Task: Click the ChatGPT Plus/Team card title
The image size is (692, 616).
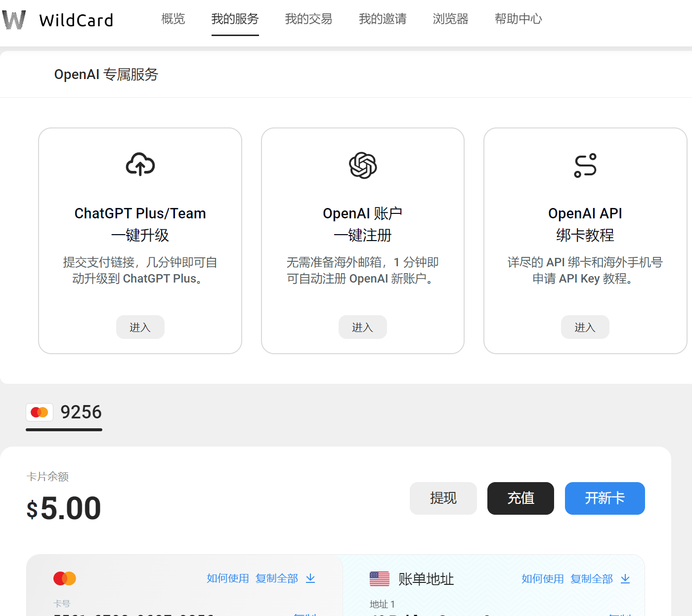Action: click(x=140, y=224)
